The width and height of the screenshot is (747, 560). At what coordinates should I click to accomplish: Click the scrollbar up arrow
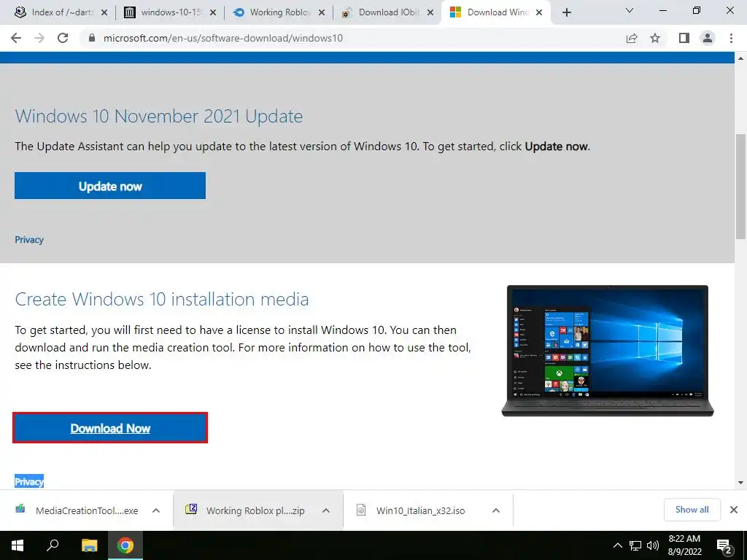741,58
